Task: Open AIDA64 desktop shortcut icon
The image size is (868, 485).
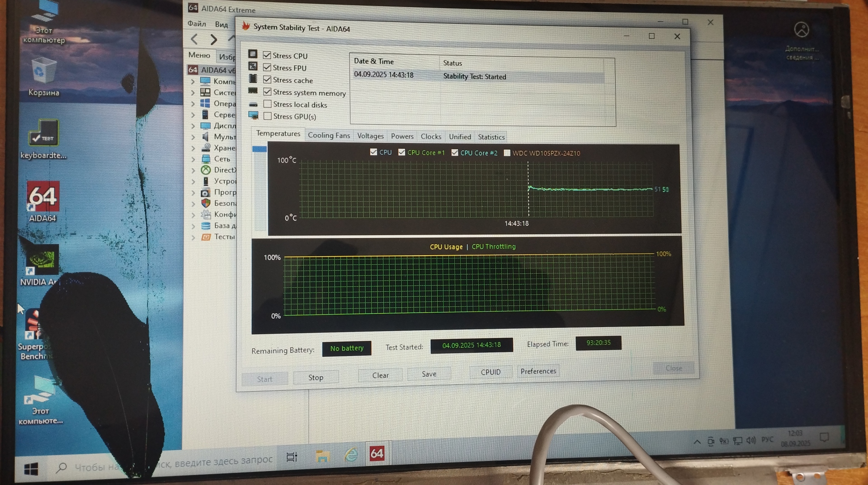Action: [42, 198]
